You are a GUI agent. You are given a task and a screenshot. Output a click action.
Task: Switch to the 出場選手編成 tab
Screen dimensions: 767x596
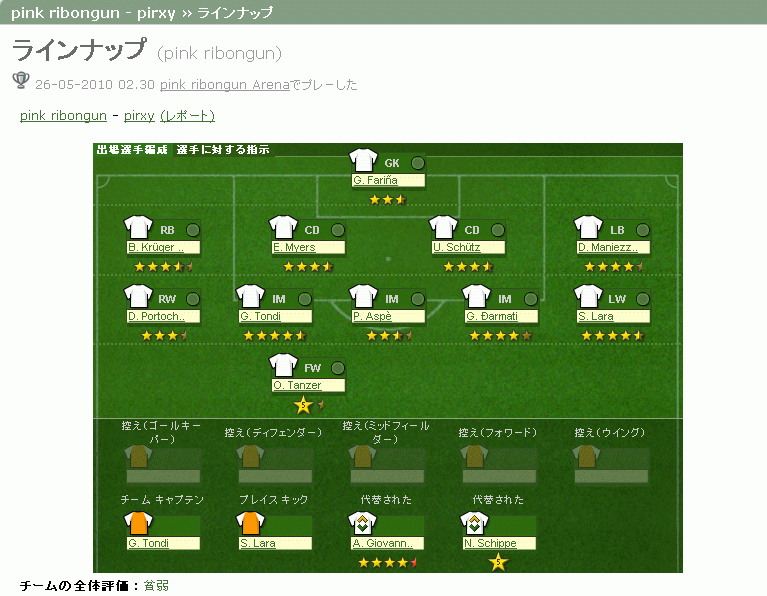[x=131, y=150]
